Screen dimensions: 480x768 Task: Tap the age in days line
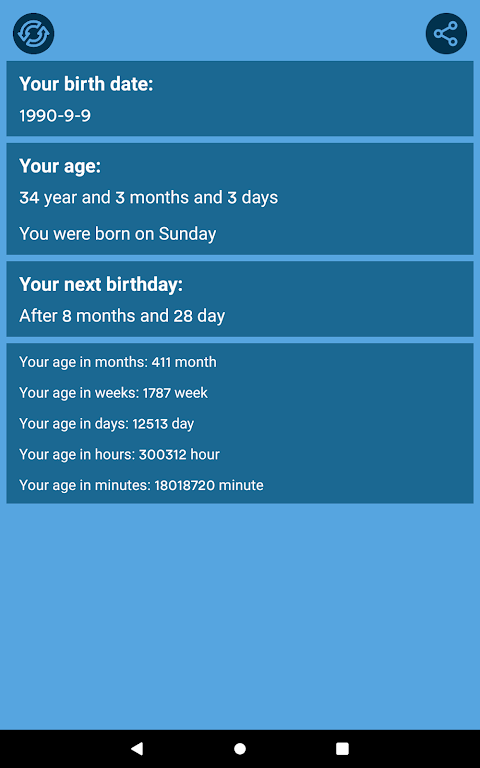click(106, 424)
